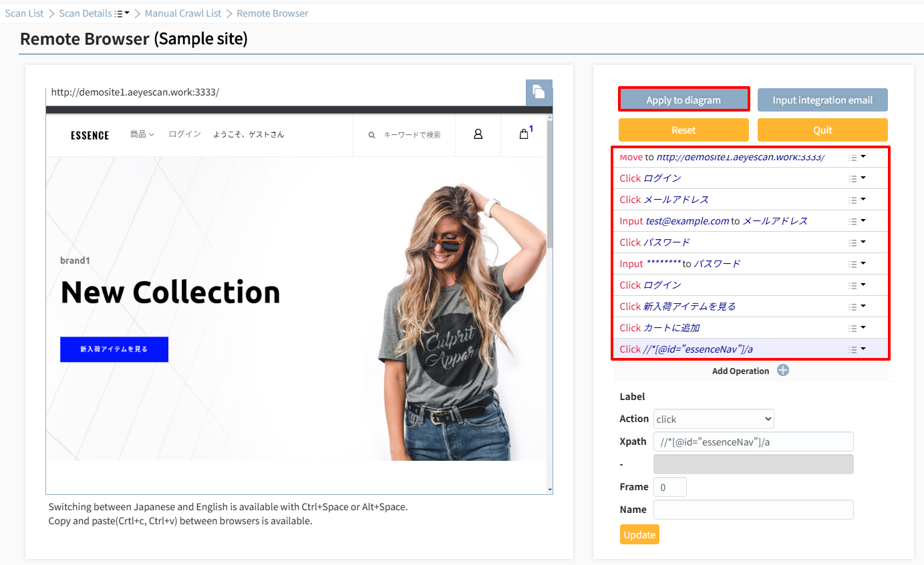
Task: Click the copy URL icon
Action: pos(539,92)
